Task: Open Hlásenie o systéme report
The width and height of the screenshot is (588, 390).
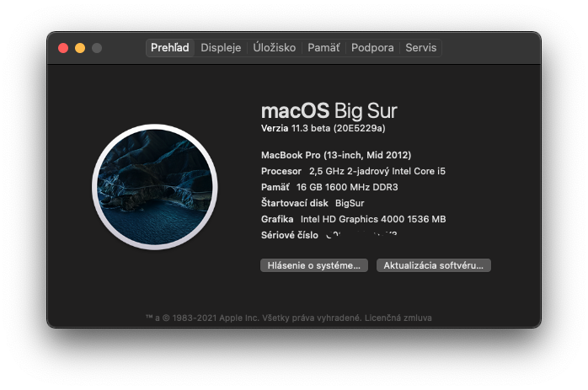Action: 314,265
